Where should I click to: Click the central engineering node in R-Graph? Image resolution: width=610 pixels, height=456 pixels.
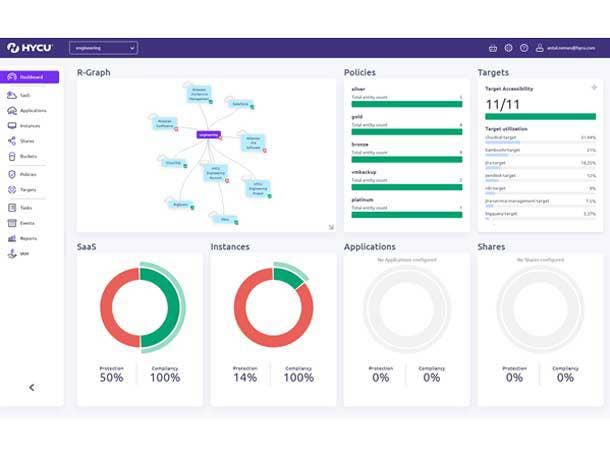[208, 134]
